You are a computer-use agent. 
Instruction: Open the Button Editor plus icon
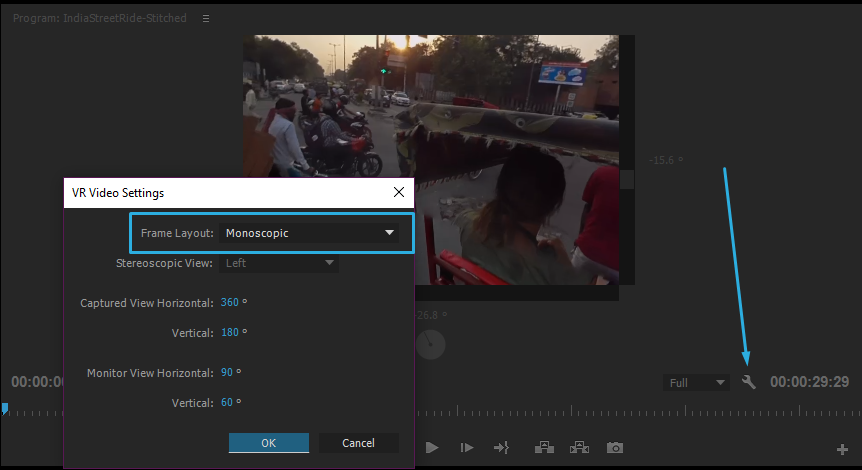tap(842, 450)
